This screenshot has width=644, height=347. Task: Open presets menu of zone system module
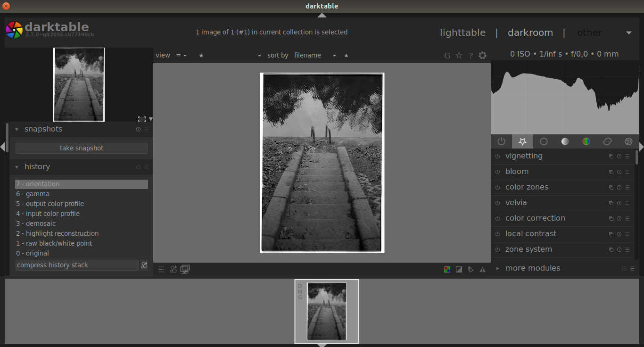pyautogui.click(x=627, y=250)
